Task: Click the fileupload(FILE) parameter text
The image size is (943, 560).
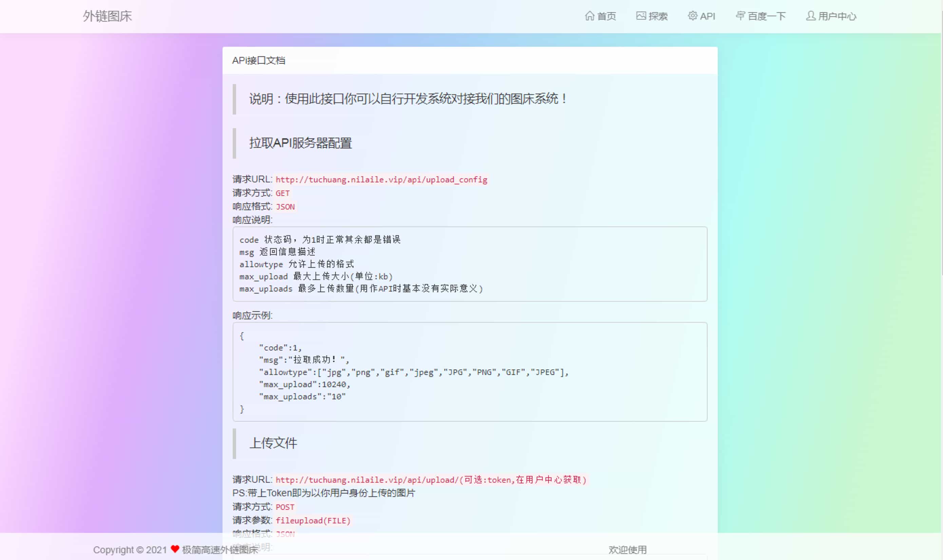Action: pos(313,520)
